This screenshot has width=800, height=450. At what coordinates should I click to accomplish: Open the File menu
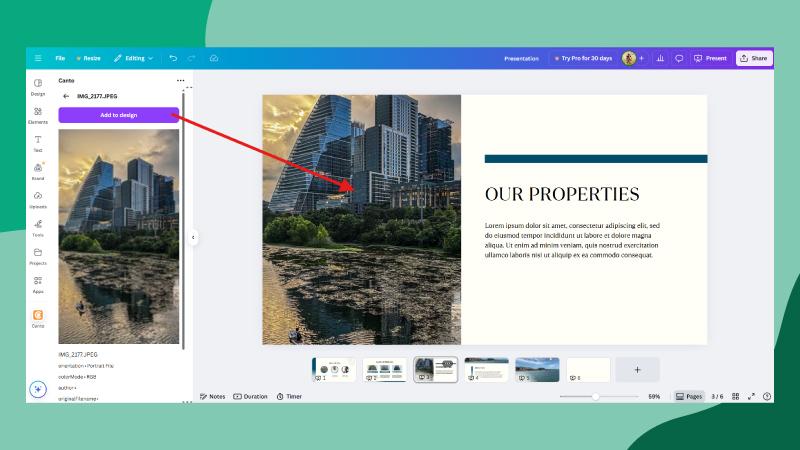tap(60, 58)
